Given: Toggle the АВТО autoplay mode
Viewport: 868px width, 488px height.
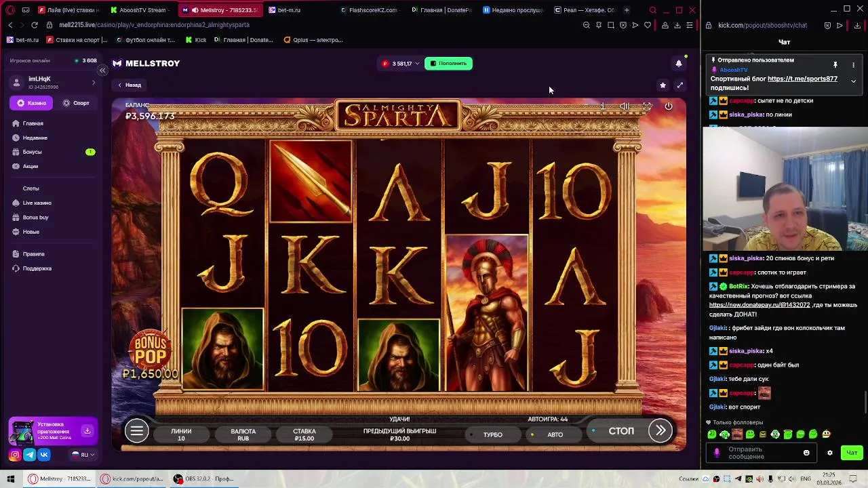Looking at the screenshot, I should 555,434.
